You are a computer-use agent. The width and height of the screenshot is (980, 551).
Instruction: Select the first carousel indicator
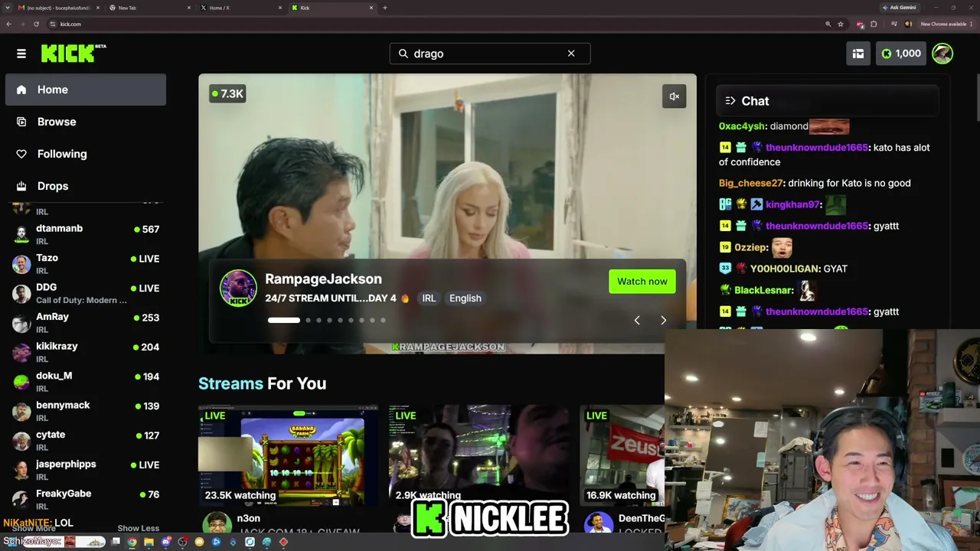284,321
